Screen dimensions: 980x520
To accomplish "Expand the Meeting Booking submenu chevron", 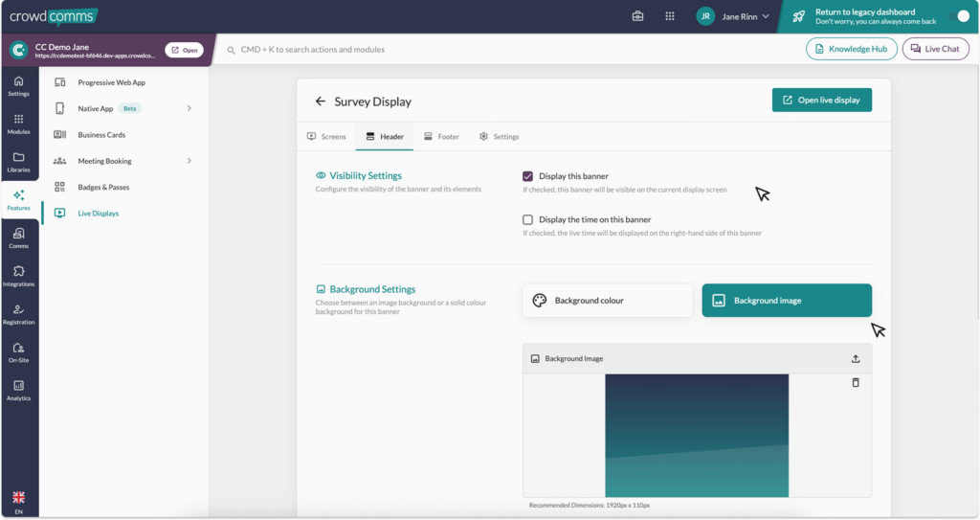I will (x=189, y=161).
